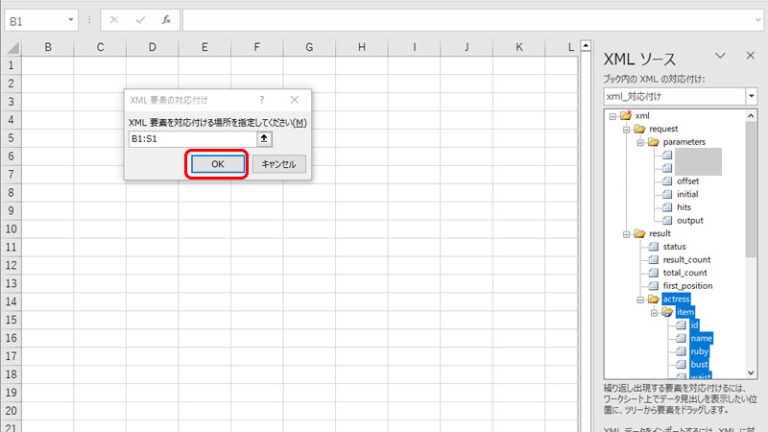Click the formula bar cancel X icon
Image resolution: width=768 pixels, height=432 pixels.
pos(114,19)
